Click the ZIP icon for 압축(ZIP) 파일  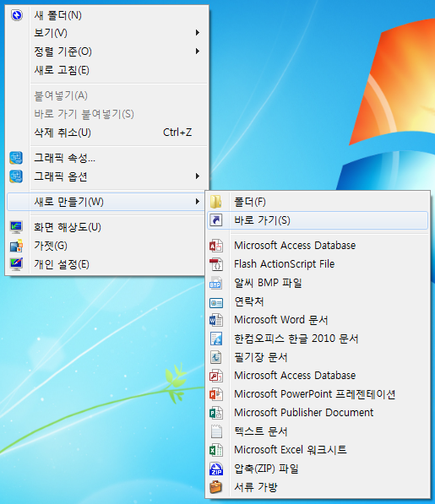point(216,469)
